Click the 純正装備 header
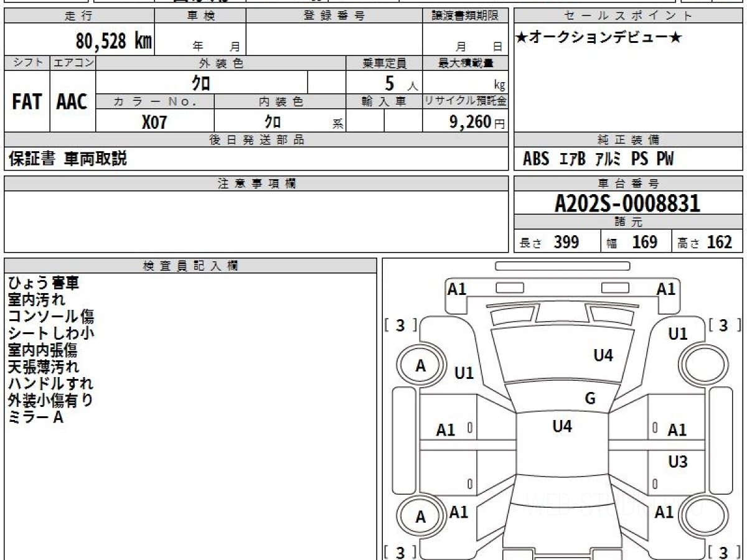Screen dimensions: 747x560 coord(629,140)
